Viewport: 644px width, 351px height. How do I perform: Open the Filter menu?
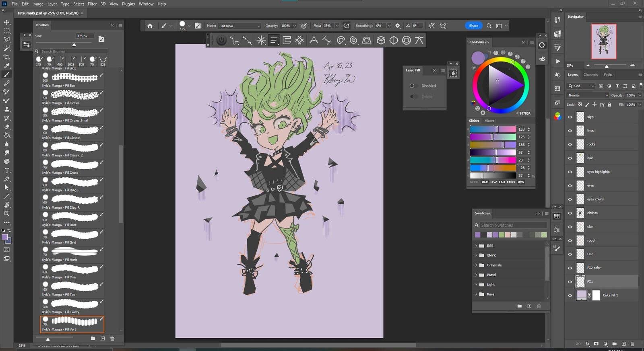point(92,4)
